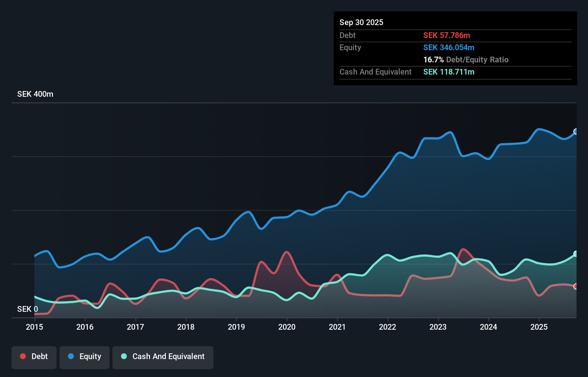This screenshot has height=377, width=588.
Task: Click the SEK 400m gridline label
Action: tap(35, 94)
